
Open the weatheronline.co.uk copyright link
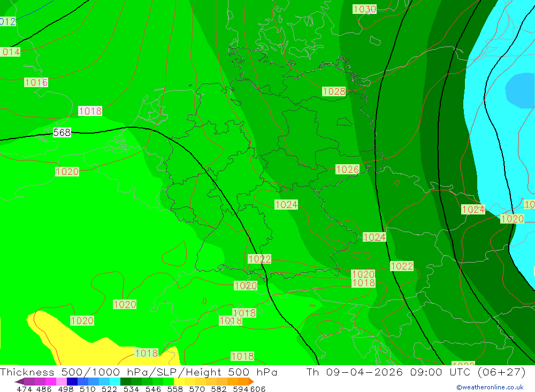pos(490,387)
